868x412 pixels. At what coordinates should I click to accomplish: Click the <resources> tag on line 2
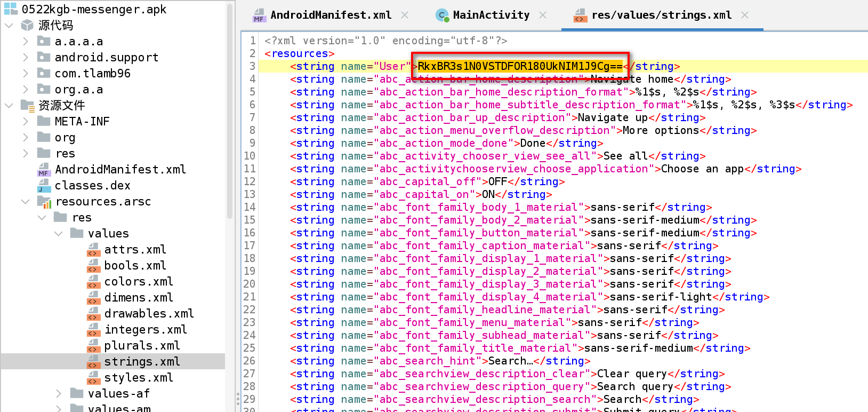click(x=299, y=53)
